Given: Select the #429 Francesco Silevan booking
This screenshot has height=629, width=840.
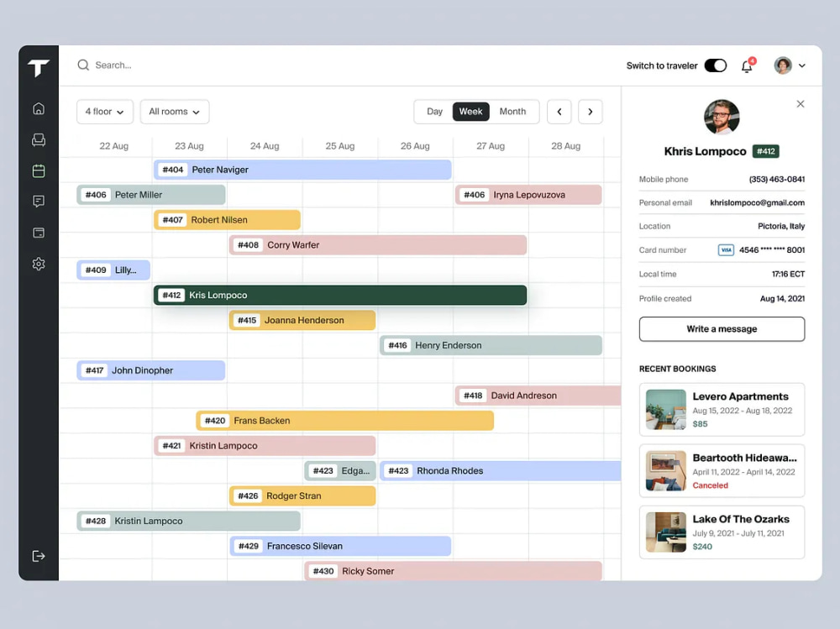Looking at the screenshot, I should 340,547.
